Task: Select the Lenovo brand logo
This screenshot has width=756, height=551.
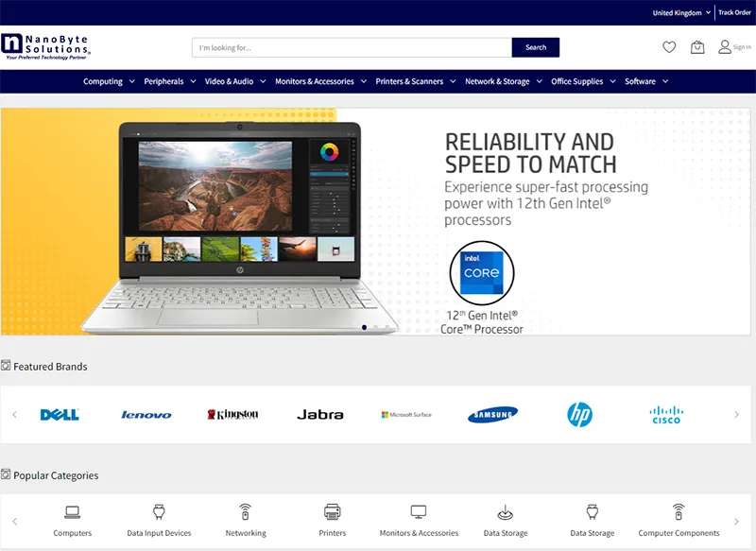Action: point(146,415)
